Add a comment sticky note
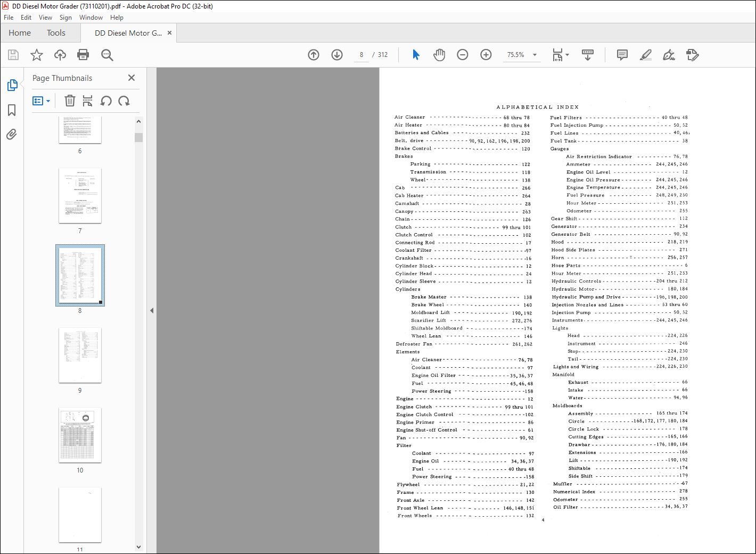The width and height of the screenshot is (756, 554). 622,55
